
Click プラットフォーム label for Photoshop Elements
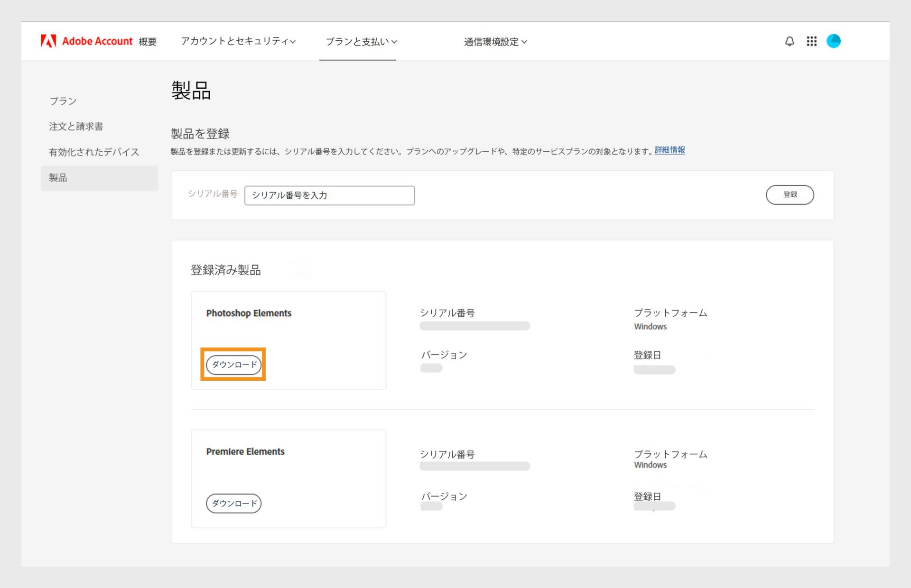670,313
